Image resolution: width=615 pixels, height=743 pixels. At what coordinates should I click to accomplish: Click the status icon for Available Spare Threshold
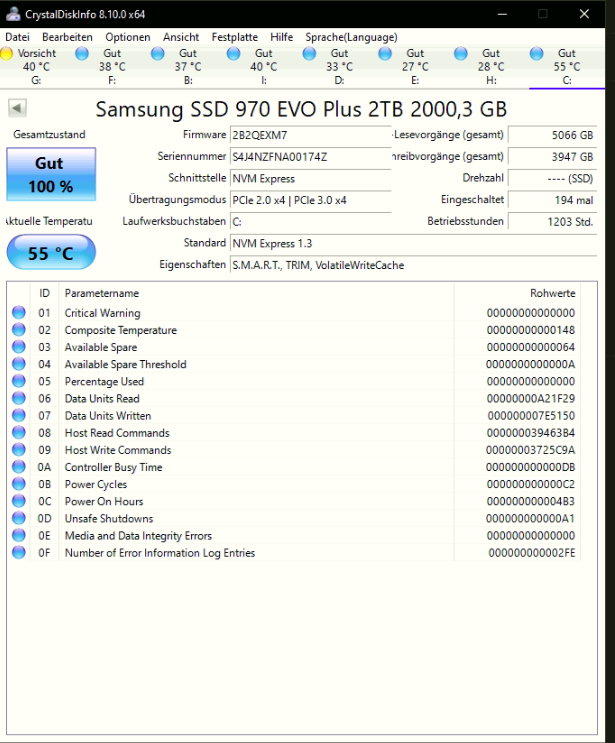pos(18,364)
